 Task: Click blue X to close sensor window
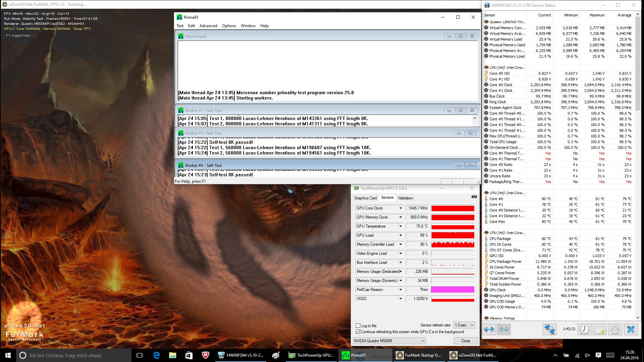coord(631,329)
